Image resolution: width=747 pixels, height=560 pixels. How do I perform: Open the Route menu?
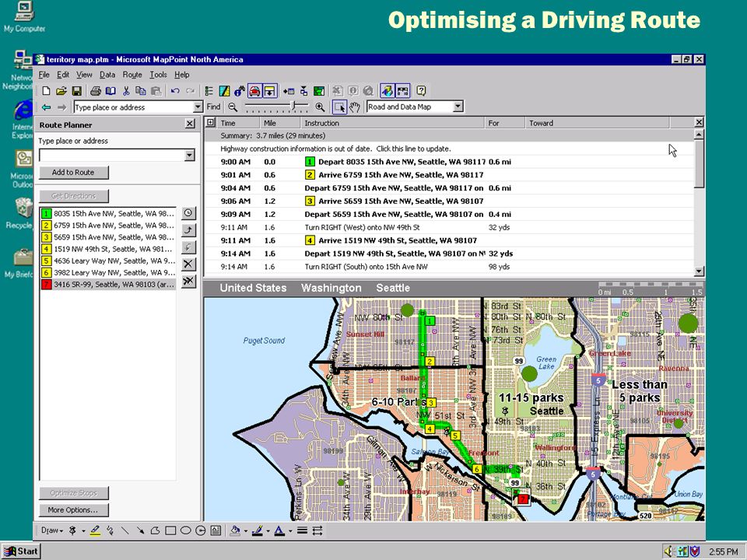(x=132, y=75)
